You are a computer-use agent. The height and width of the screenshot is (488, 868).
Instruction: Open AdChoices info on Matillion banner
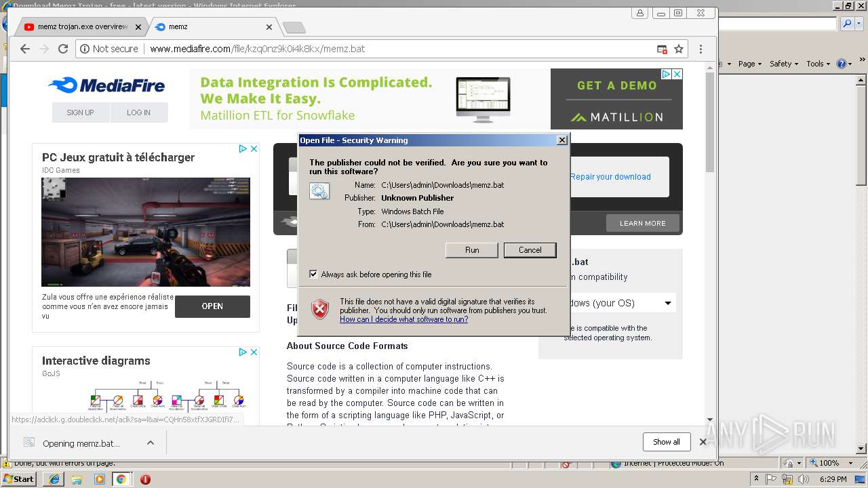[x=666, y=74]
